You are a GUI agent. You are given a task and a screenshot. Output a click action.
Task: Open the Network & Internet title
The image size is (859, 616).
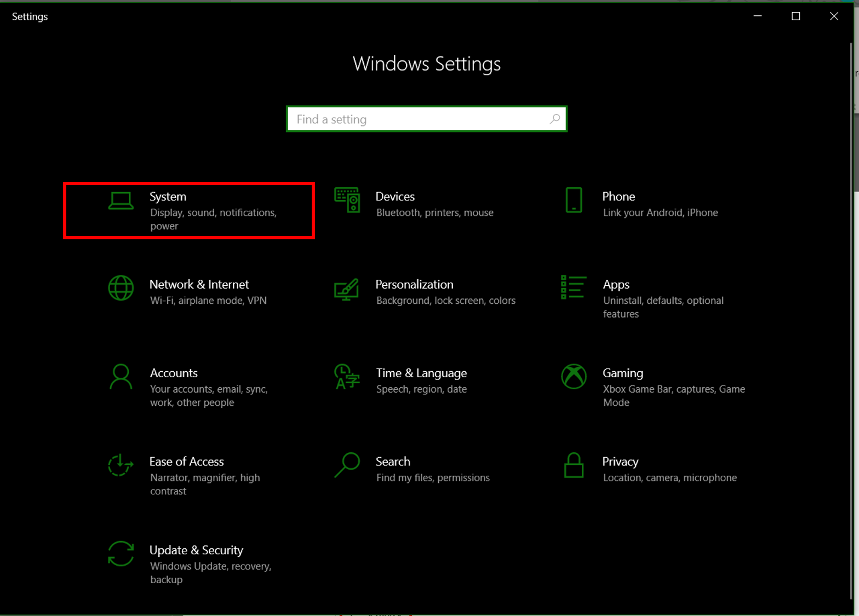click(199, 285)
